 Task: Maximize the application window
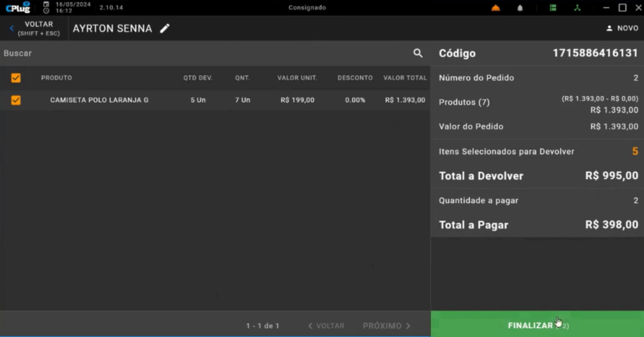[622, 8]
